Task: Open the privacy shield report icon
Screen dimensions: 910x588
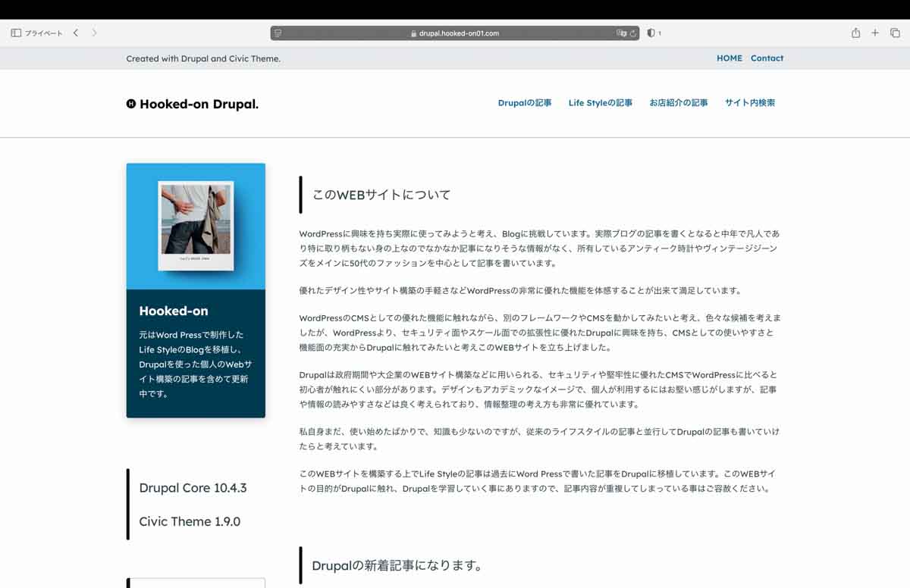Action: click(x=651, y=33)
